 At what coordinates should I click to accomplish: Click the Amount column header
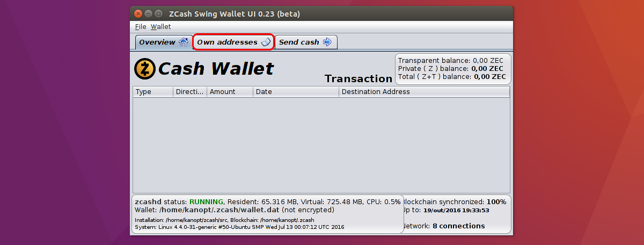tap(230, 92)
